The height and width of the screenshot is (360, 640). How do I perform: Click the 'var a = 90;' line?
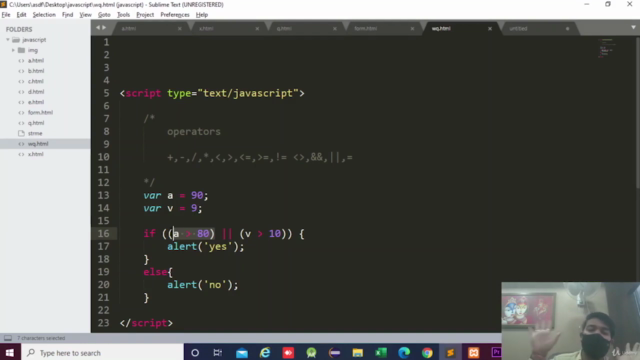click(x=176, y=196)
